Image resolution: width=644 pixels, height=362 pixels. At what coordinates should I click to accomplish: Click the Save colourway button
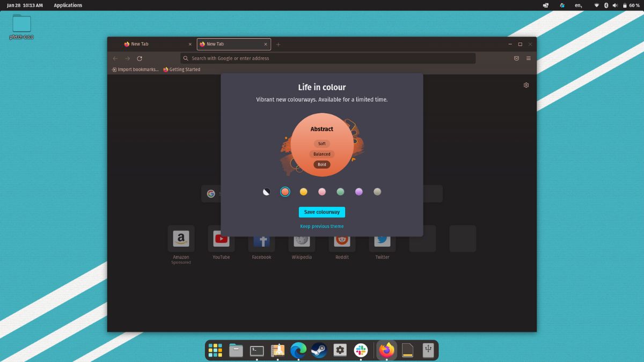(321, 212)
